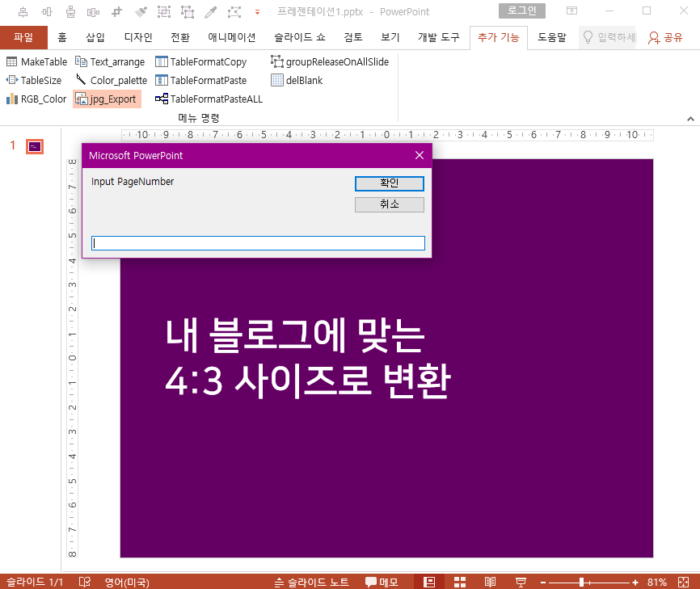Fit slide to current window icon
This screenshot has width=700, height=589.
pos(684,582)
